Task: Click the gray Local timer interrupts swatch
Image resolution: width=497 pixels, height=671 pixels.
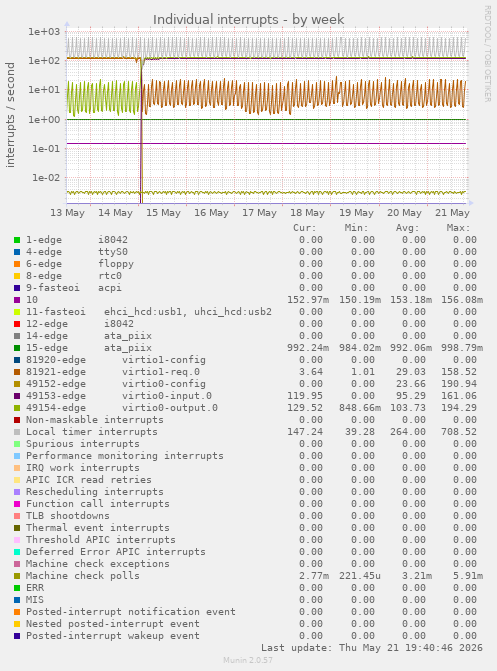Action: 17,432
